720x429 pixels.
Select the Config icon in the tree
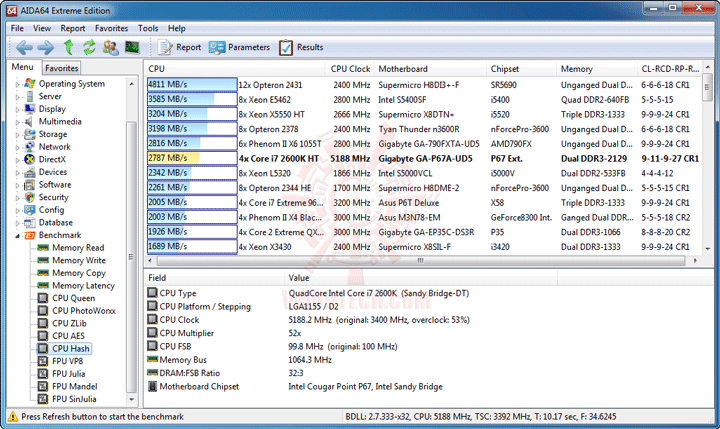coord(29,210)
